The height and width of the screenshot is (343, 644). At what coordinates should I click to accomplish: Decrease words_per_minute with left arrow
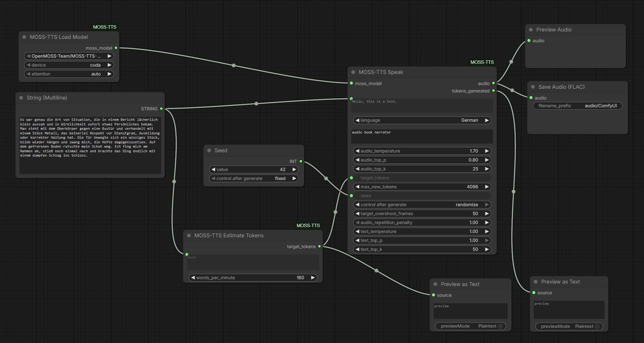193,278
